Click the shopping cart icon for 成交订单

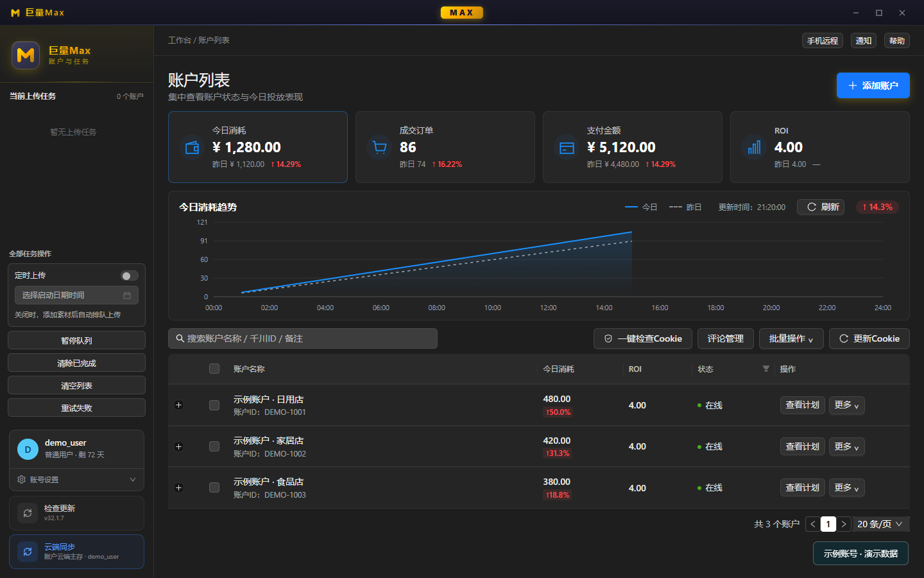pyautogui.click(x=379, y=148)
